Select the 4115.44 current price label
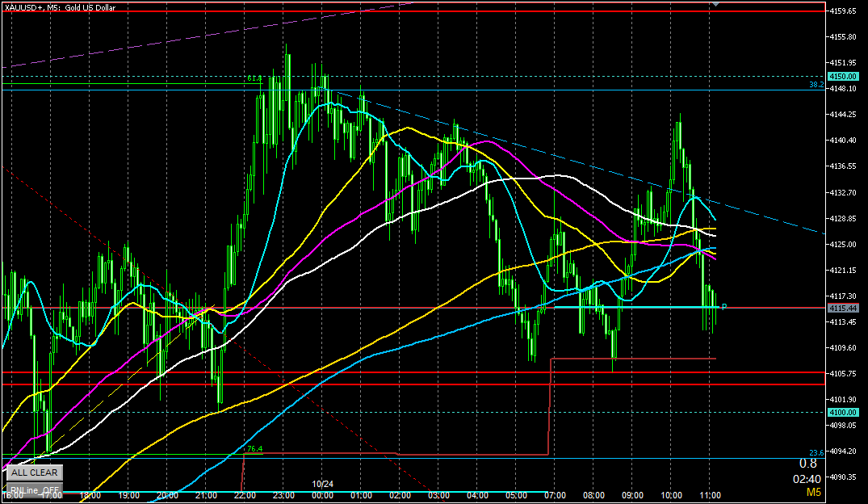The height and width of the screenshot is (504, 868). [841, 309]
